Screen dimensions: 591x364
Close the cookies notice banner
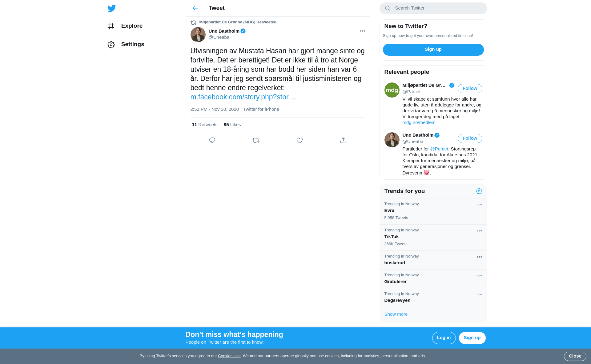pyautogui.click(x=575, y=356)
